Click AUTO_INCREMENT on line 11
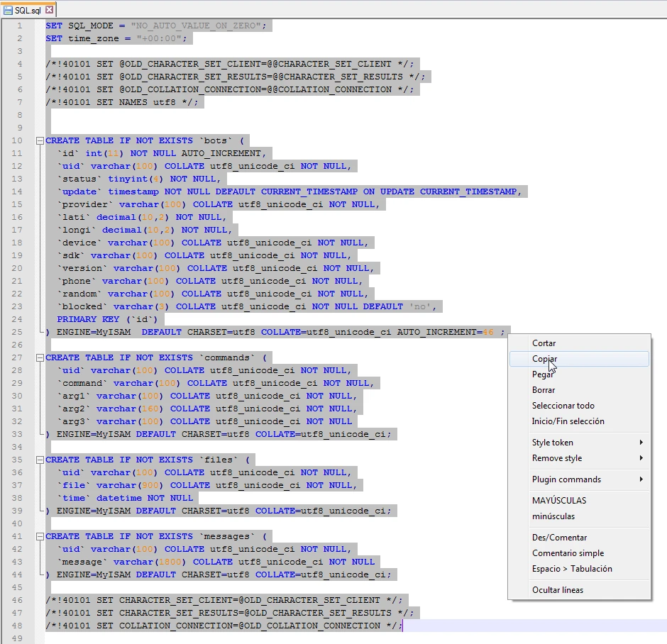Screen dimensions: 667x644 pyautogui.click(x=221, y=153)
